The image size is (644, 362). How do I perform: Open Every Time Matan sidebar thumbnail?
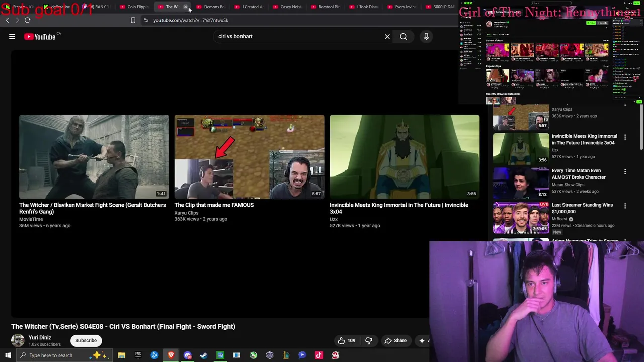(521, 183)
